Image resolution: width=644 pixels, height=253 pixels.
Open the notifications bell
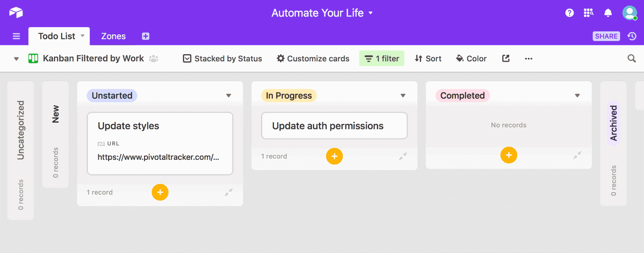tap(608, 13)
